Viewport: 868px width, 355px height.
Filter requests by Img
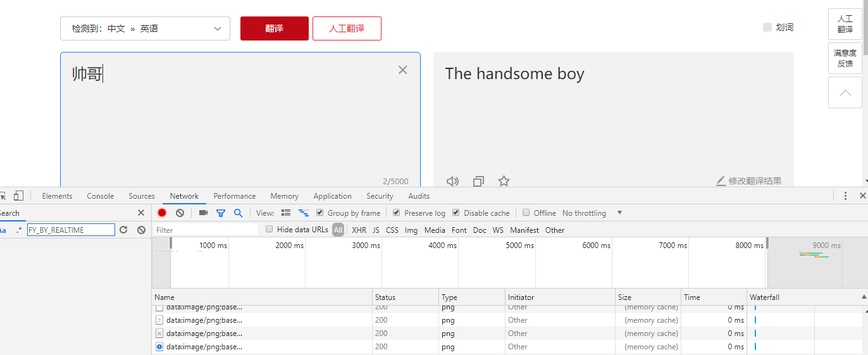point(411,230)
